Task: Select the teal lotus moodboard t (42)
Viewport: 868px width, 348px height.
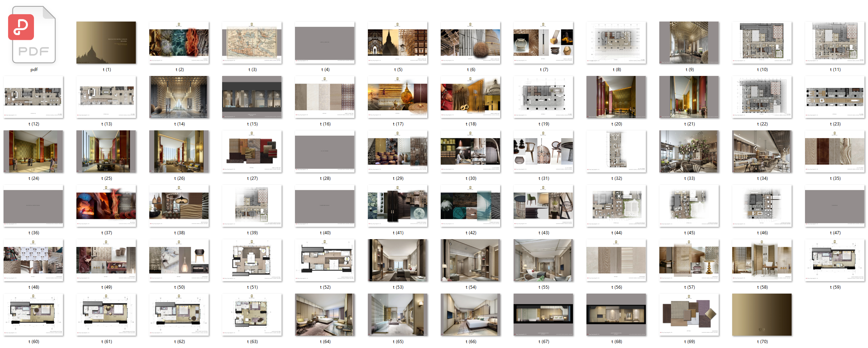Action: (470, 206)
